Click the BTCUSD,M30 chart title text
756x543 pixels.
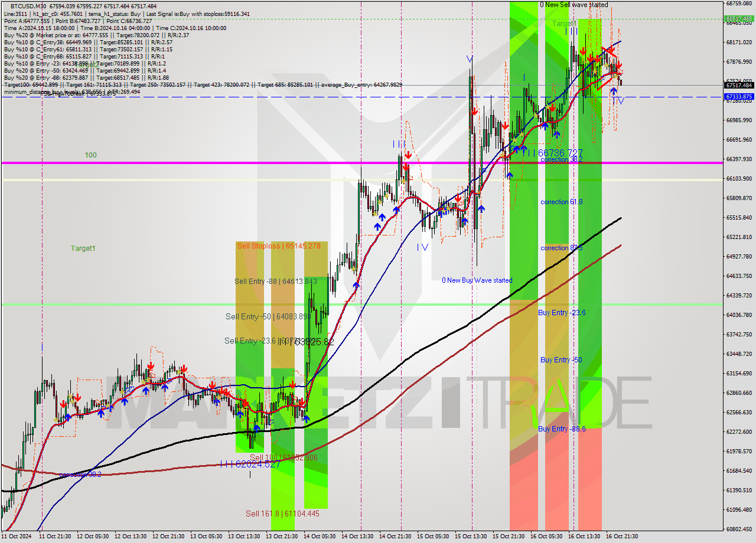pos(28,6)
